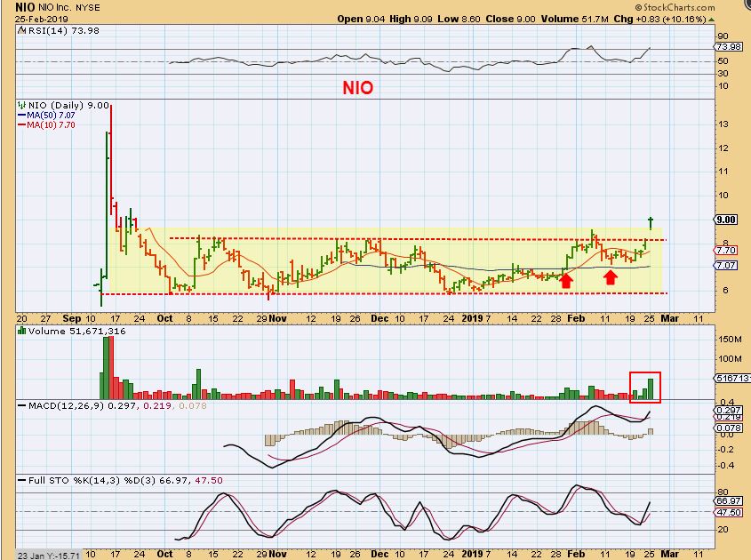Image resolution: width=751 pixels, height=560 pixels.
Task: Click the 0.297 MACD value tag
Action: [x=729, y=411]
